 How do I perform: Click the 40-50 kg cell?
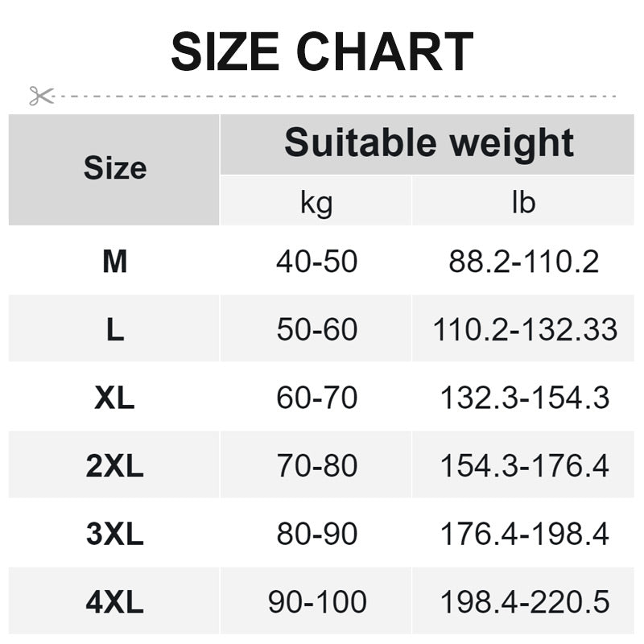click(x=316, y=261)
